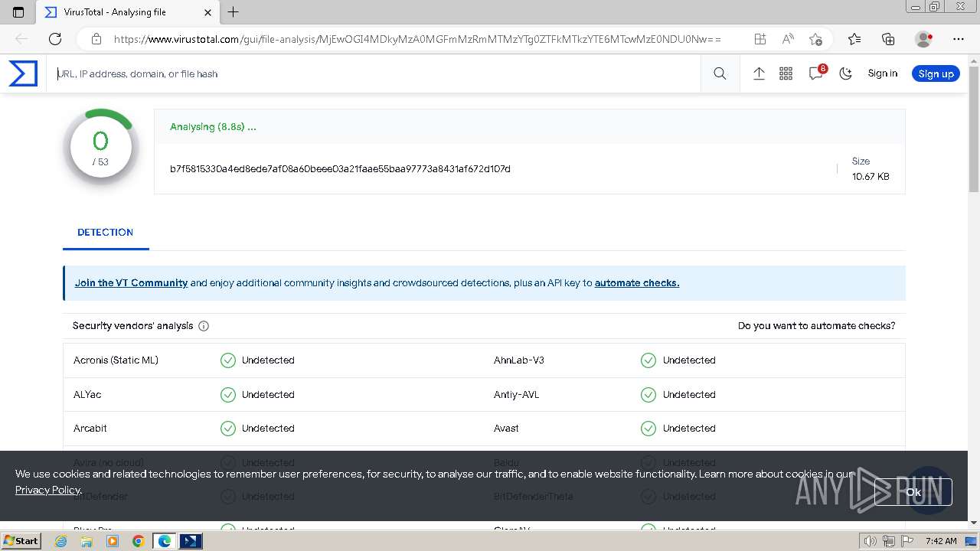Click the Arcabit Undetected checkmark icon
This screenshot has width=980, height=551.
point(228,429)
